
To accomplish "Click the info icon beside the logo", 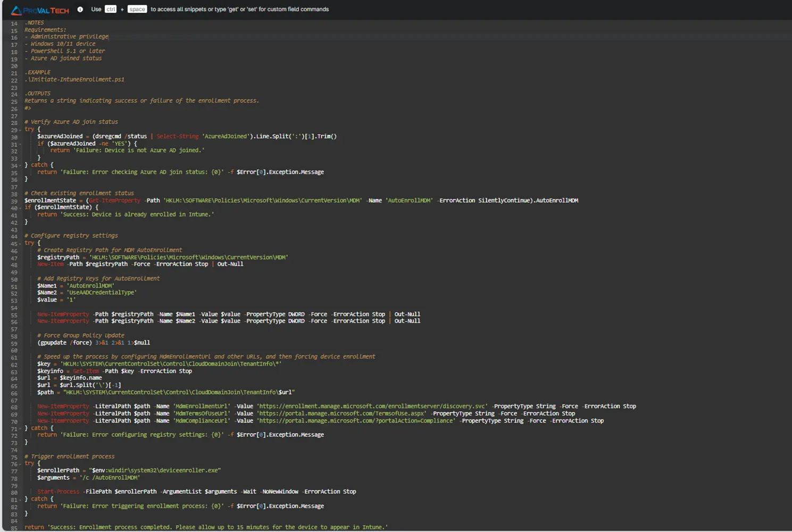I will pos(80,10).
